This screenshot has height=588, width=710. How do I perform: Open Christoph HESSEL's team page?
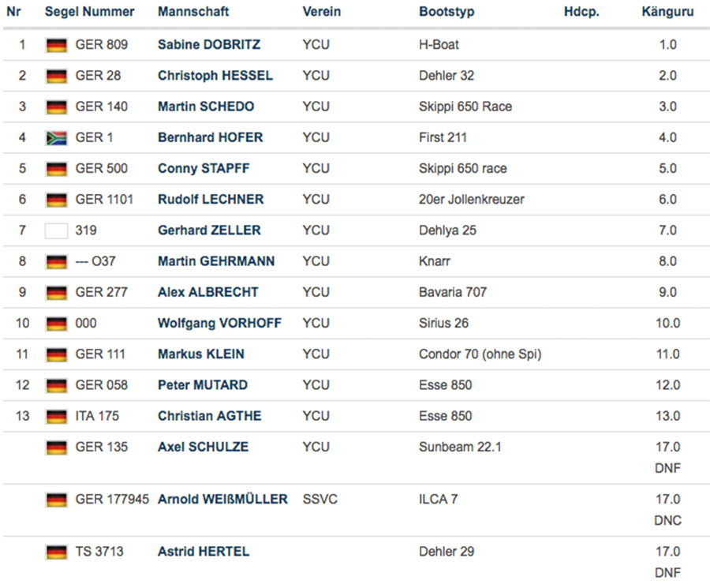215,76
